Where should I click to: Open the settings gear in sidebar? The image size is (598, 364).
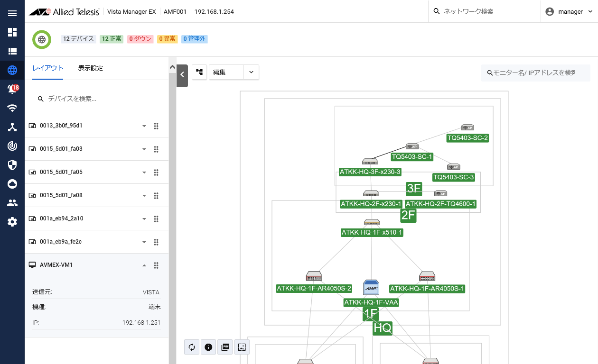click(x=12, y=221)
